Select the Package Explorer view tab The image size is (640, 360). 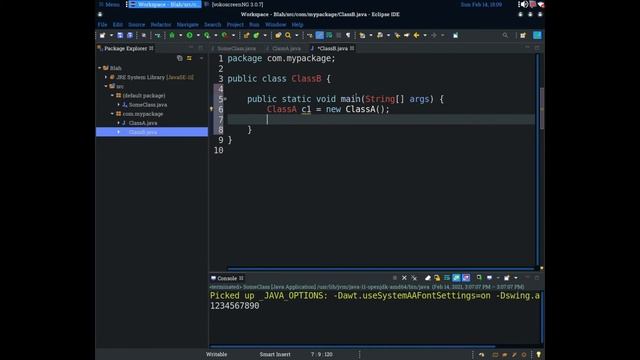(x=125, y=48)
